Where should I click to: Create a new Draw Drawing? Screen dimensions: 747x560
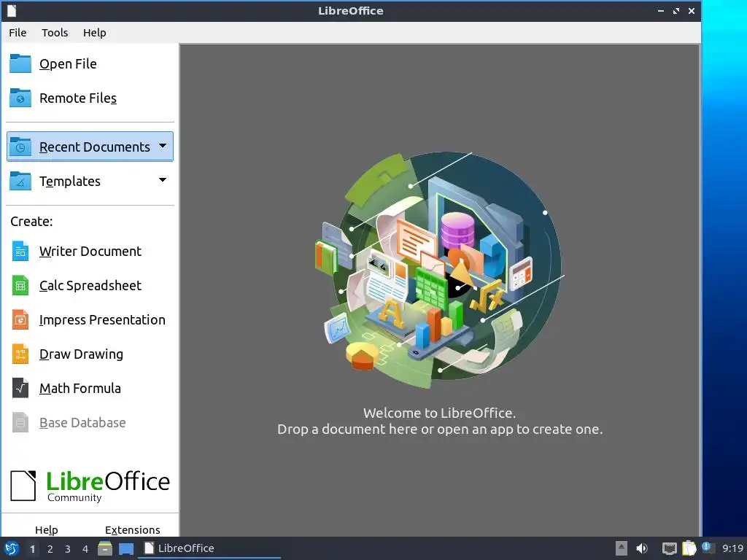click(82, 354)
